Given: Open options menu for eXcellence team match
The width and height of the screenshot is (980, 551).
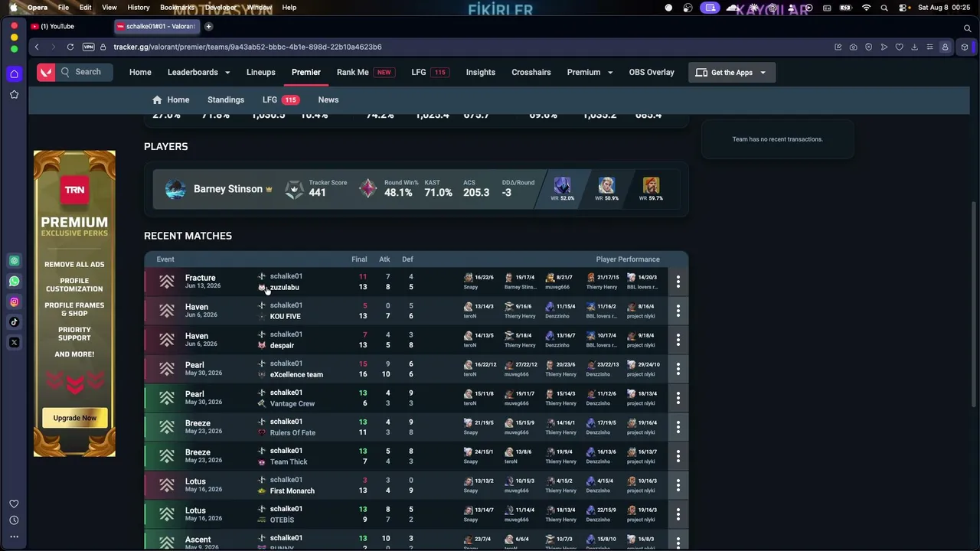Looking at the screenshot, I should (x=678, y=369).
